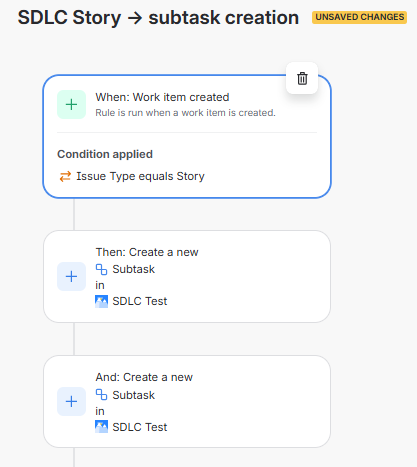Screen dimensions: 417x467
Task: Click the SDLC Test project avatar in Then action
Action: click(x=101, y=301)
